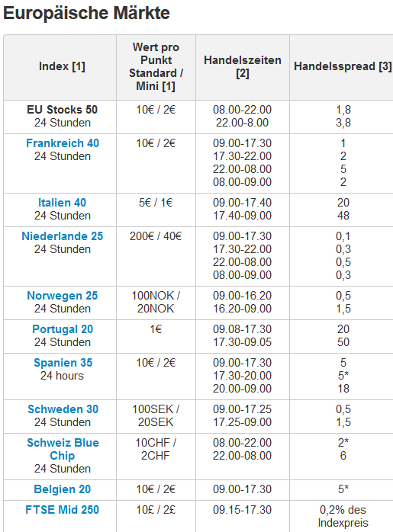Viewport: 393px width, 532px height.
Task: Click the Handelsspread [3] column header
Action: click(343, 66)
